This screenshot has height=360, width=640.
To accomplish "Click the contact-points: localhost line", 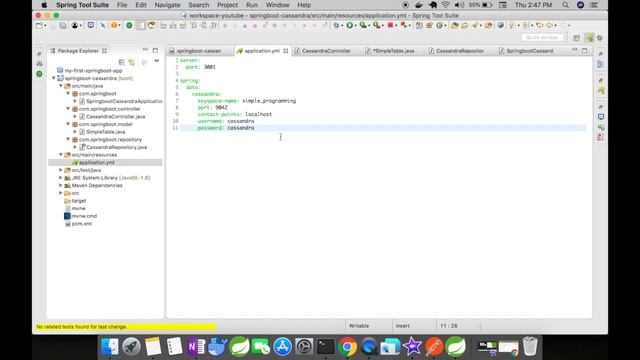I will pos(235,114).
